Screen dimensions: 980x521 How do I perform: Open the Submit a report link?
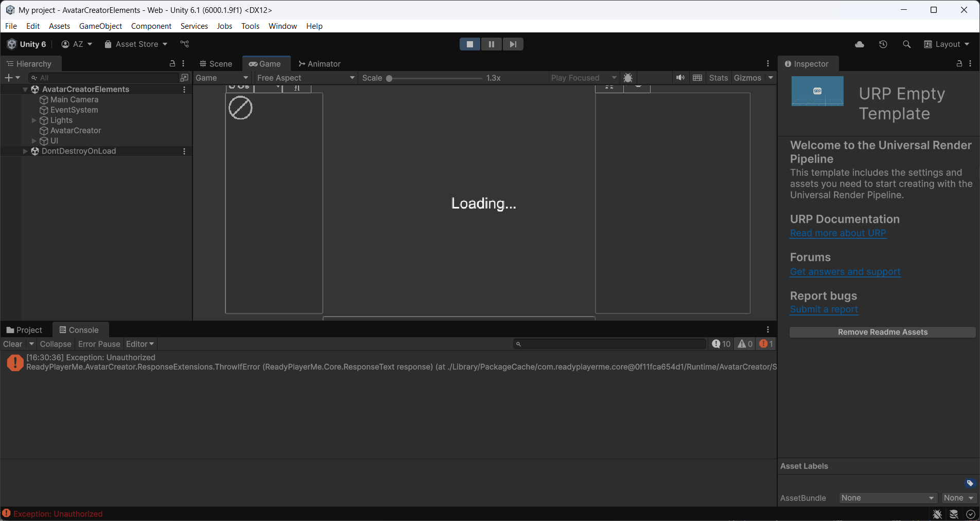[824, 309]
